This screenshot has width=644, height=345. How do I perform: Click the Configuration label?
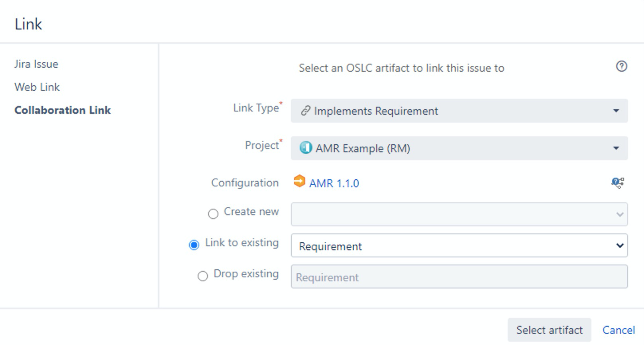(245, 183)
